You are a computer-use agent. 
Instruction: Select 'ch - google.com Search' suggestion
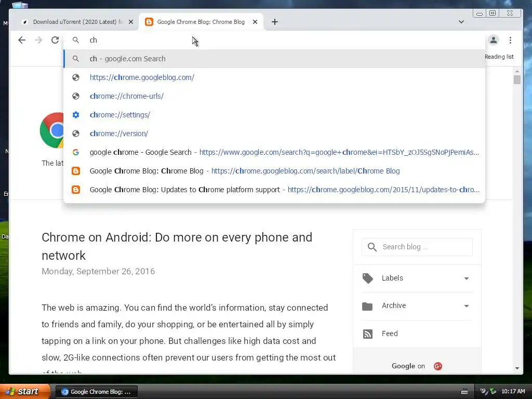click(274, 59)
